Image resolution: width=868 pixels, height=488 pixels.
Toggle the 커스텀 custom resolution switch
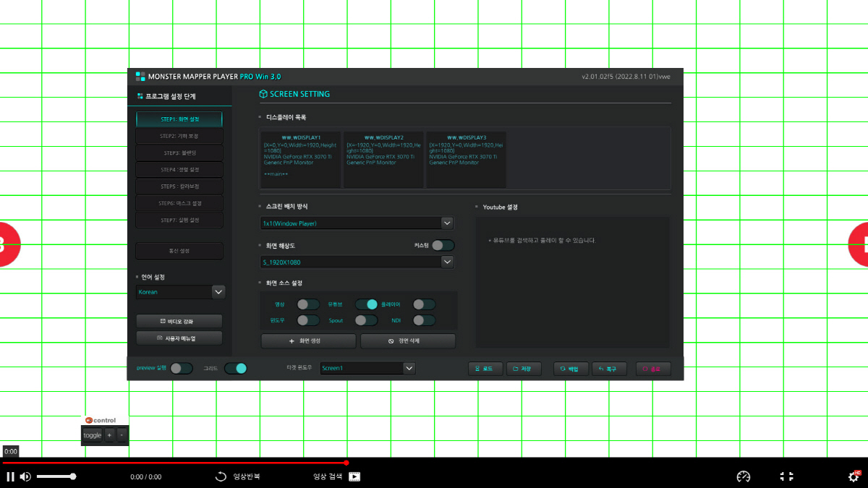[443, 245]
